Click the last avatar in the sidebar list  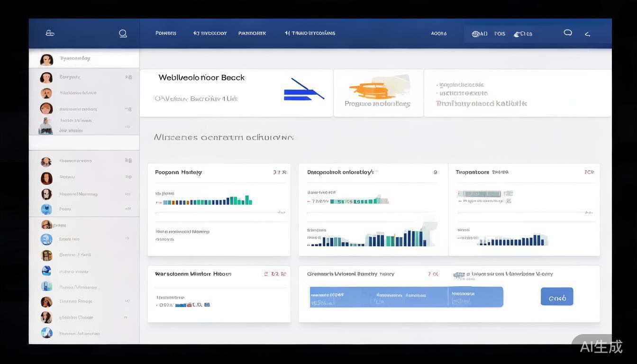point(46,333)
